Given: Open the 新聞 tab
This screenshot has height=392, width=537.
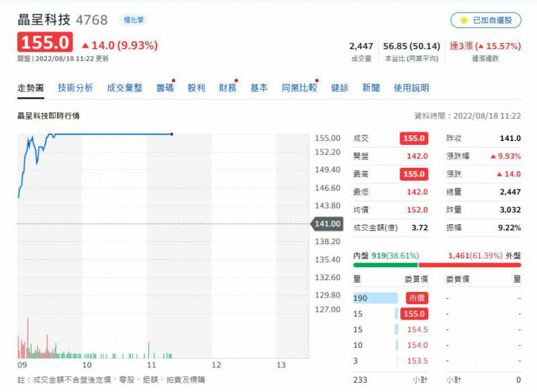Looking at the screenshot, I should coord(371,88).
